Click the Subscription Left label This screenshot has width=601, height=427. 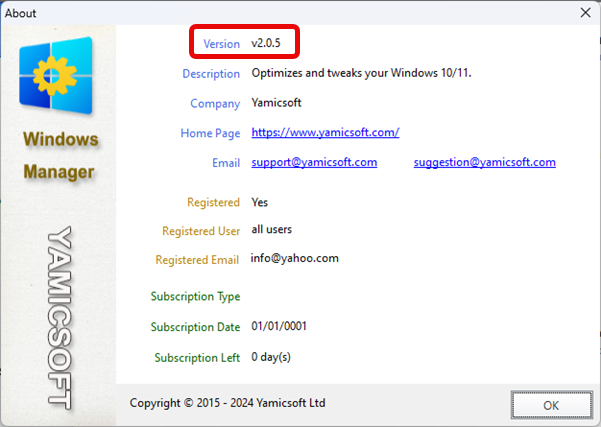197,358
